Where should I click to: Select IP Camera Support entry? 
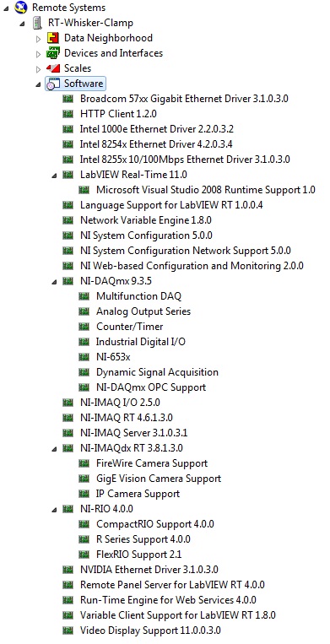(138, 494)
